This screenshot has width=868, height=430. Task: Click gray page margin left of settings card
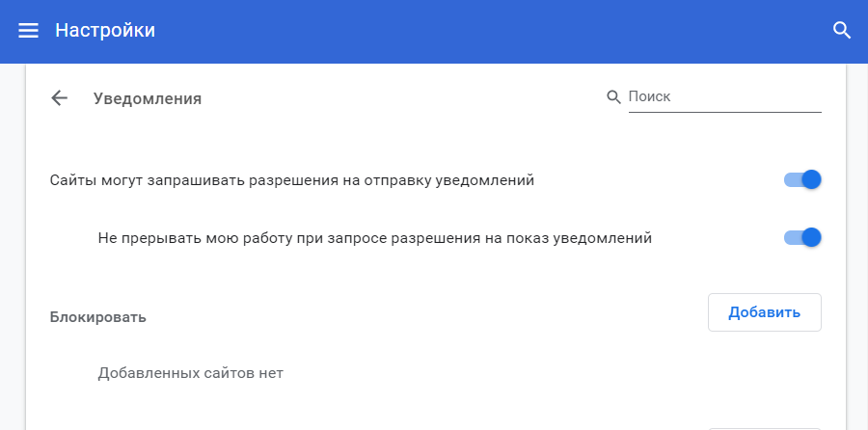click(12, 241)
